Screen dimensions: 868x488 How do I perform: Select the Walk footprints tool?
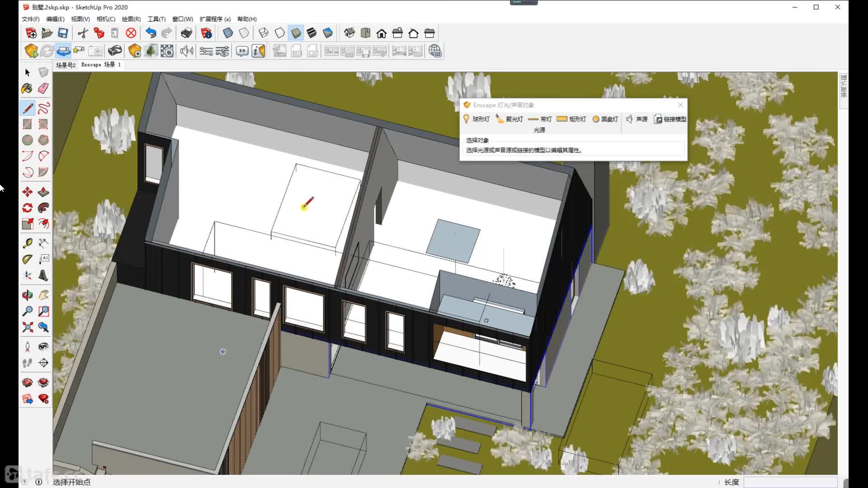(x=27, y=362)
